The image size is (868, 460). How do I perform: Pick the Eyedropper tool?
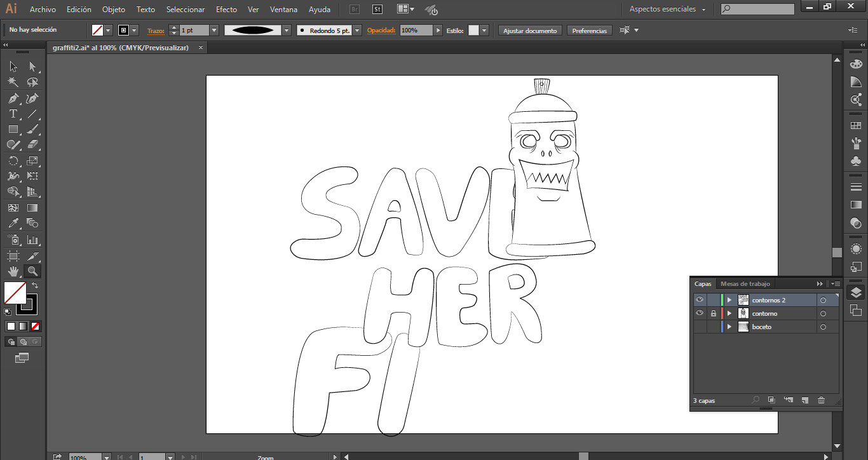[x=13, y=223]
